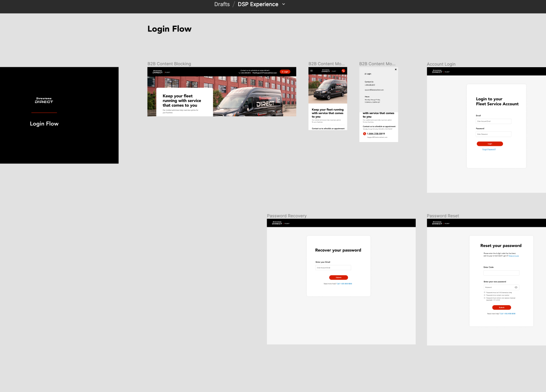The height and width of the screenshot is (392, 546).
Task: Click the 'must contain one number' requirement radio
Action: pyautogui.click(x=485, y=295)
